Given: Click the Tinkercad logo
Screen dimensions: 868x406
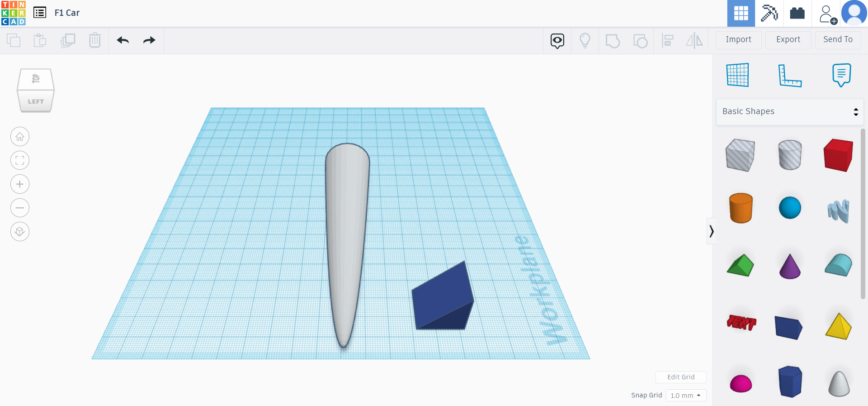Looking at the screenshot, I should click(14, 13).
